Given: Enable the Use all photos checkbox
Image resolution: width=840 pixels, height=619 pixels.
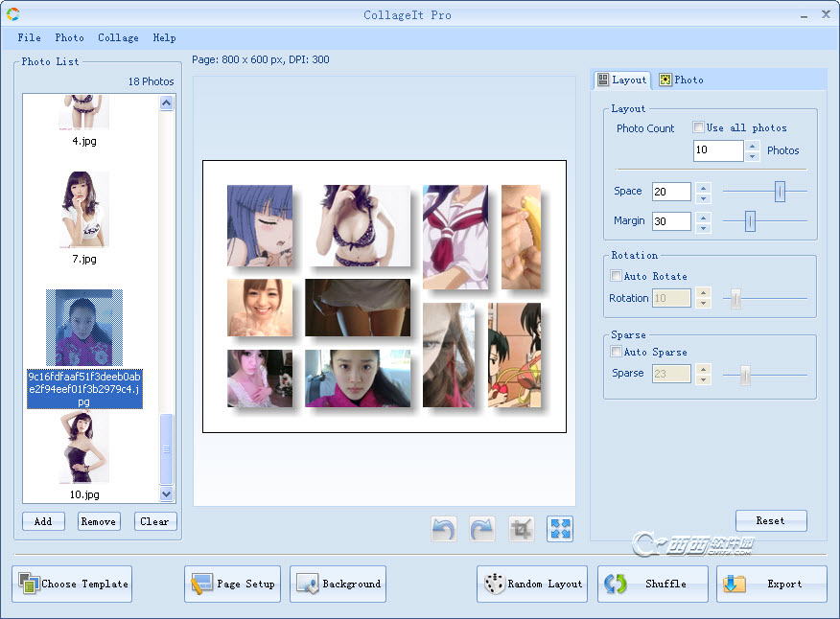Looking at the screenshot, I should coord(699,127).
